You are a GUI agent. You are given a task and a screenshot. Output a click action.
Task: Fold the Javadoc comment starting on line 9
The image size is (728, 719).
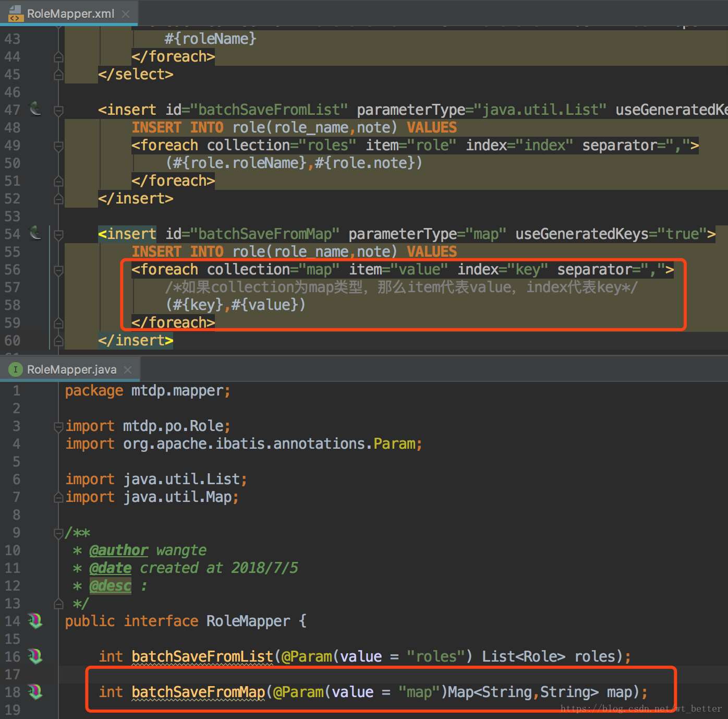click(x=58, y=533)
